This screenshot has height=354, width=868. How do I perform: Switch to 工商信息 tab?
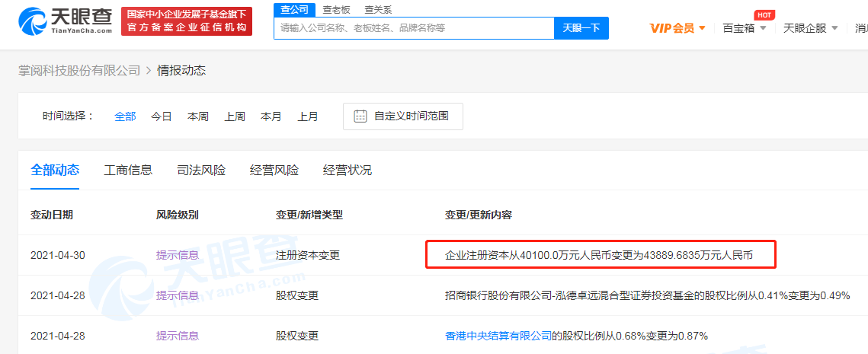(128, 170)
